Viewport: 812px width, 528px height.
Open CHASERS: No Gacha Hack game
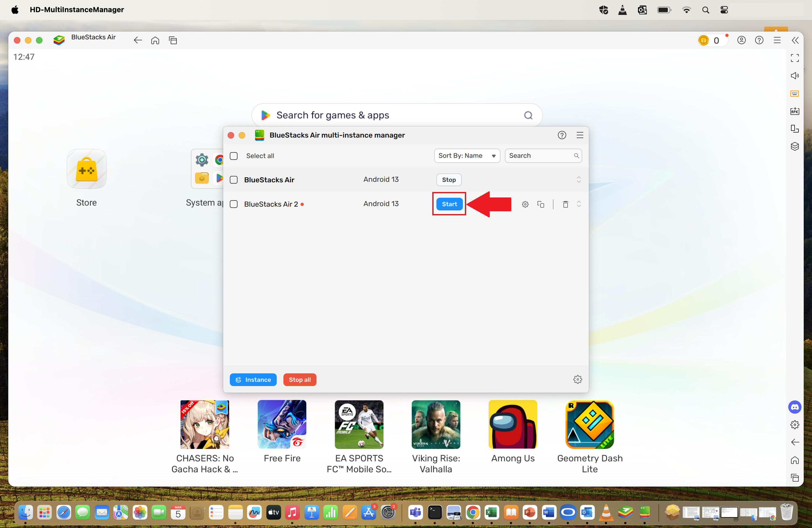pyautogui.click(x=205, y=425)
